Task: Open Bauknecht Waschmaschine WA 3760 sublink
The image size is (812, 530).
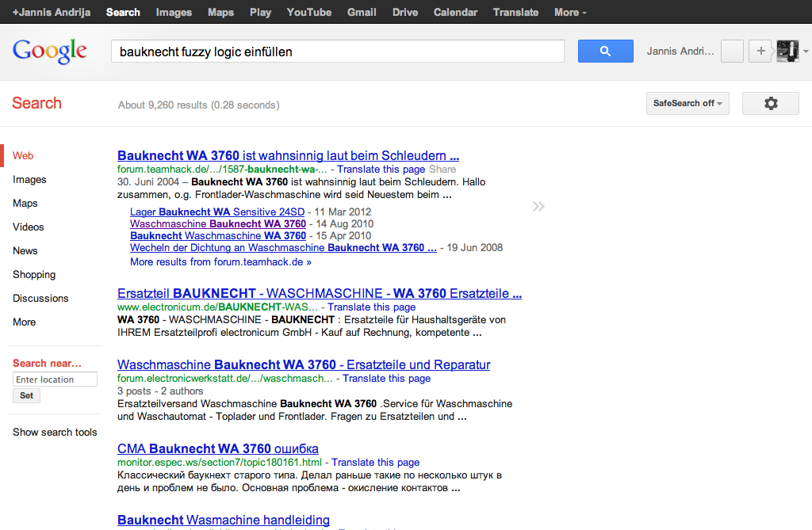Action: 218,236
